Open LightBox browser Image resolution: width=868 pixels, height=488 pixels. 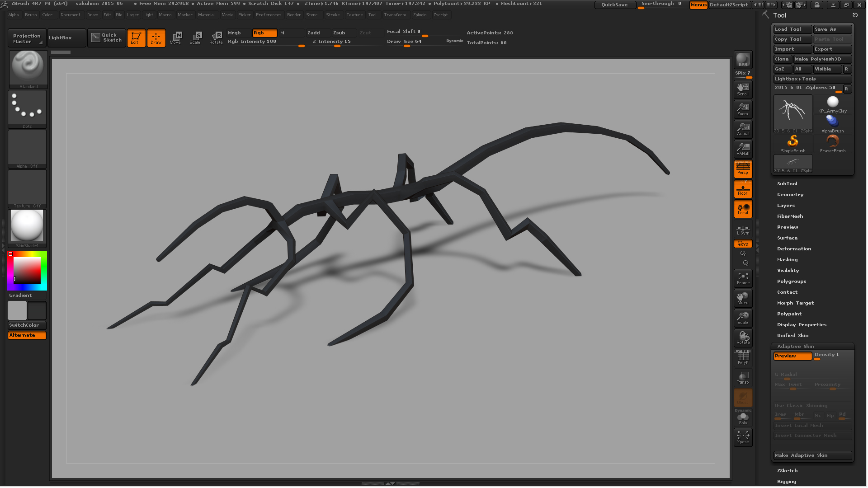(x=67, y=38)
